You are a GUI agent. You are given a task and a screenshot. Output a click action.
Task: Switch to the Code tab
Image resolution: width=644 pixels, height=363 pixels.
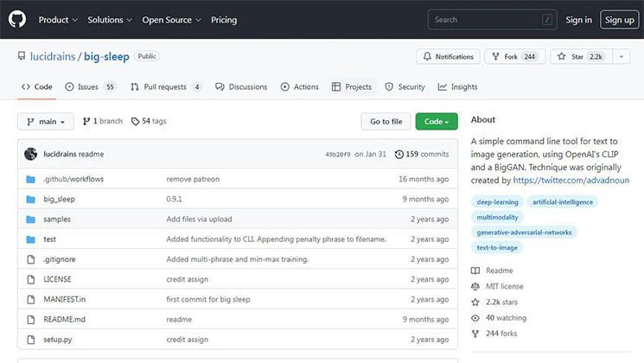coord(37,86)
